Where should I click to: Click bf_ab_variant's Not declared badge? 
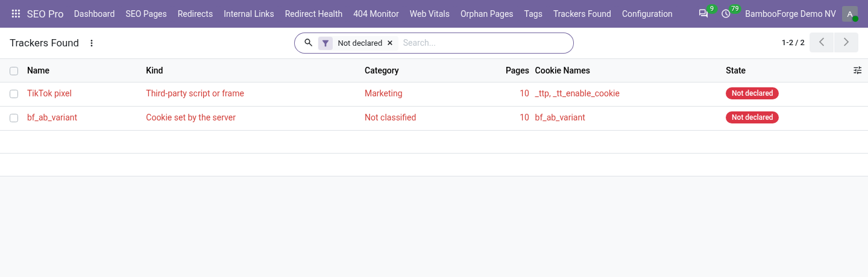pyautogui.click(x=752, y=117)
